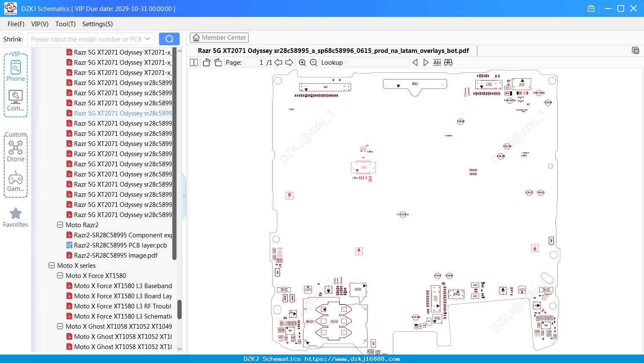Select the overlays_bot.pdf document tab
This screenshot has width=644, height=363.
pyautogui.click(x=333, y=51)
